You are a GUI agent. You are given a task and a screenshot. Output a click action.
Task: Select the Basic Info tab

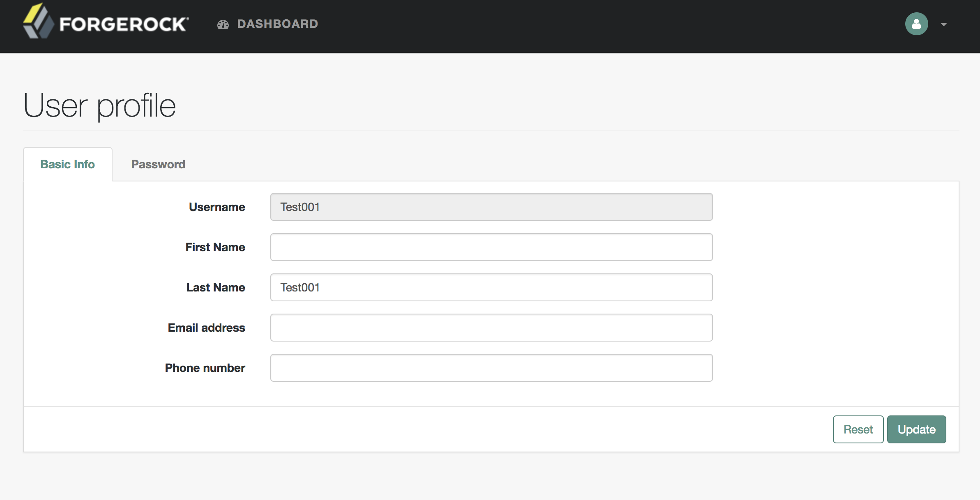(67, 164)
